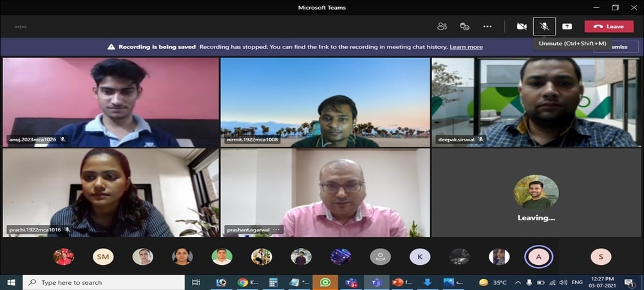Open more options for prashant.agarwal
Viewport: 644px width, 290px height.
pyautogui.click(x=277, y=229)
